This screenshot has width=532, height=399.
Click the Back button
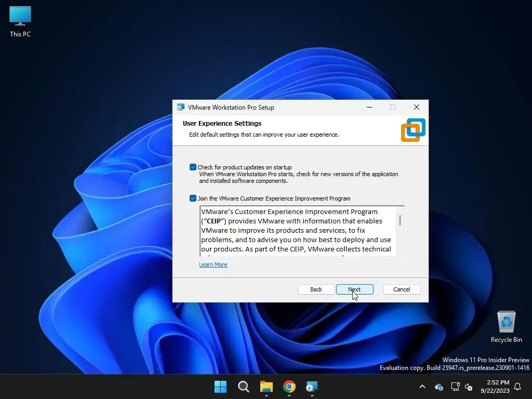[316, 289]
